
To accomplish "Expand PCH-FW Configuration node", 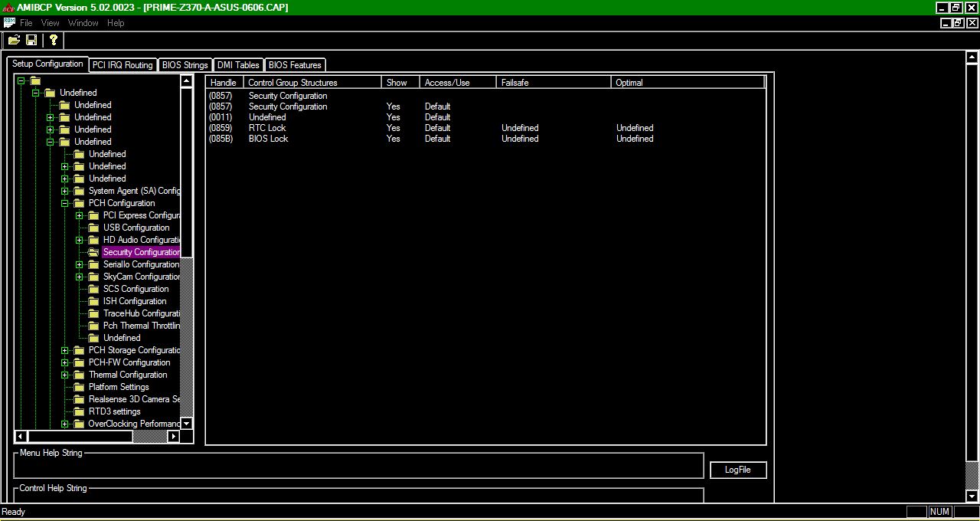I will (x=64, y=362).
